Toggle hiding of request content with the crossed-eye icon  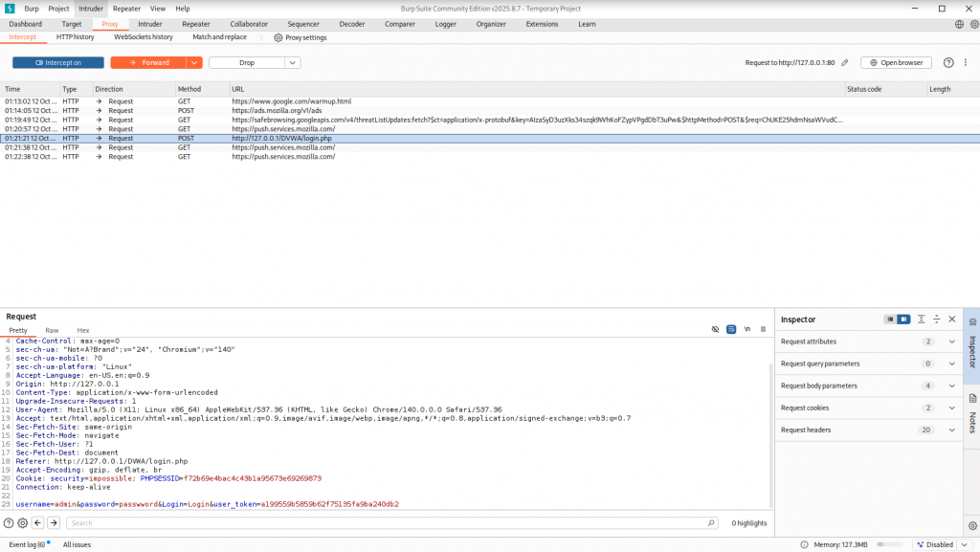point(715,329)
